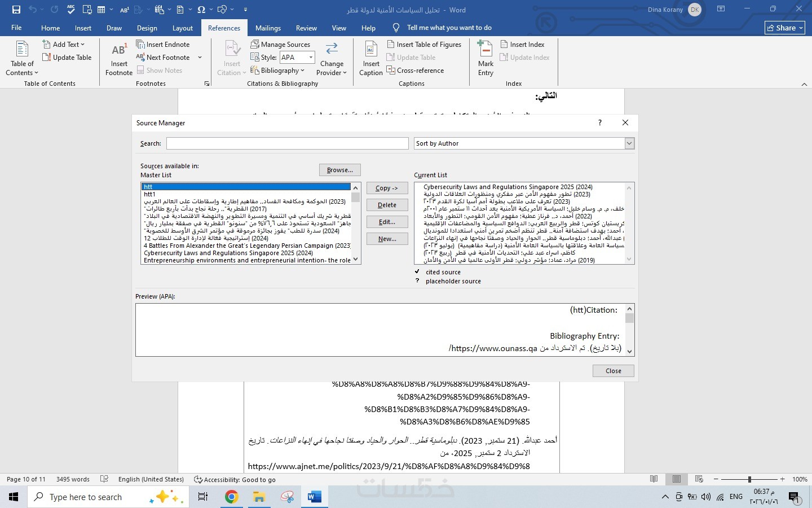812x508 pixels.
Task: Click Update Table in Table of Contents group
Action: coord(67,57)
